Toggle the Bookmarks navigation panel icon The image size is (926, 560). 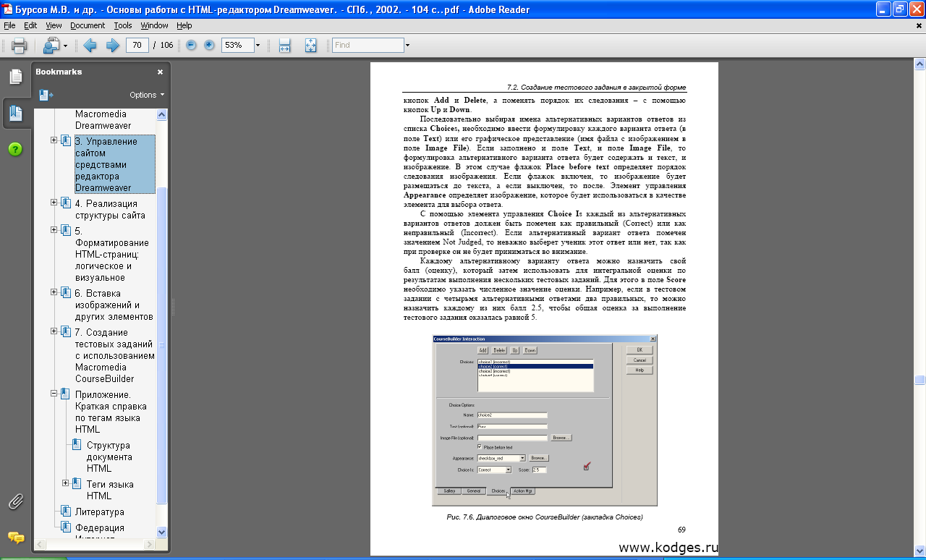pyautogui.click(x=15, y=113)
